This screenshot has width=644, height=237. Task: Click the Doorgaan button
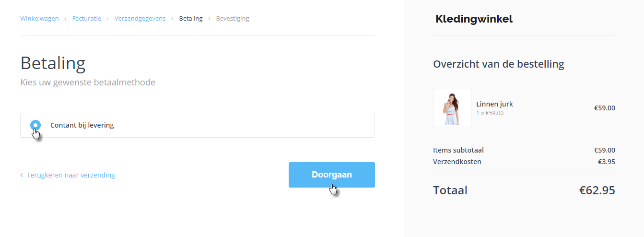tap(331, 175)
